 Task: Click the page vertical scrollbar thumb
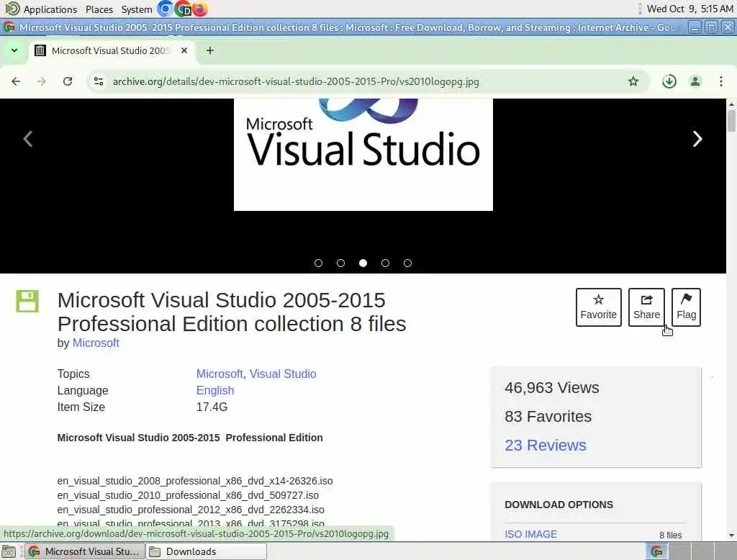coord(731,120)
